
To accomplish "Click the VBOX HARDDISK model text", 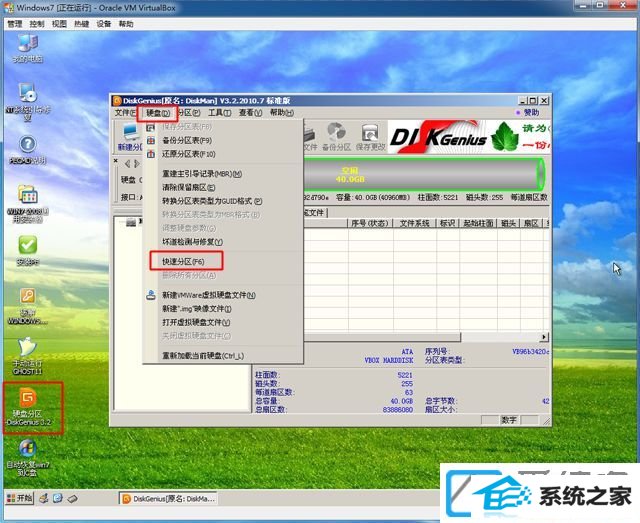I will tap(389, 361).
